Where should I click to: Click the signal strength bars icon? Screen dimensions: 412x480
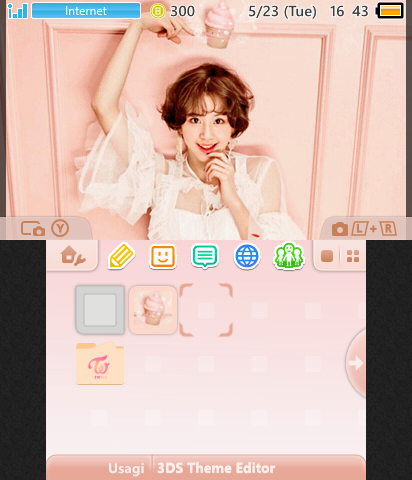tap(17, 11)
